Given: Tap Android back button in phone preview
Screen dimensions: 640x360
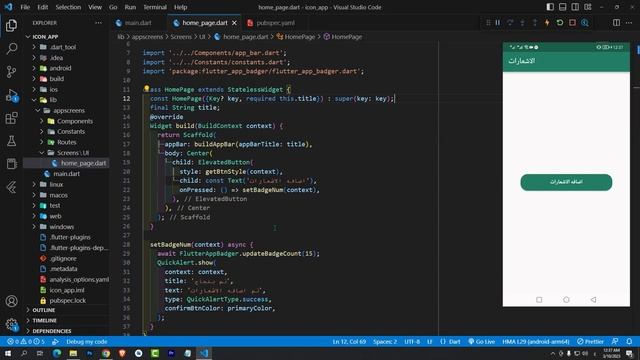Looking at the screenshot, I should coord(593,300).
